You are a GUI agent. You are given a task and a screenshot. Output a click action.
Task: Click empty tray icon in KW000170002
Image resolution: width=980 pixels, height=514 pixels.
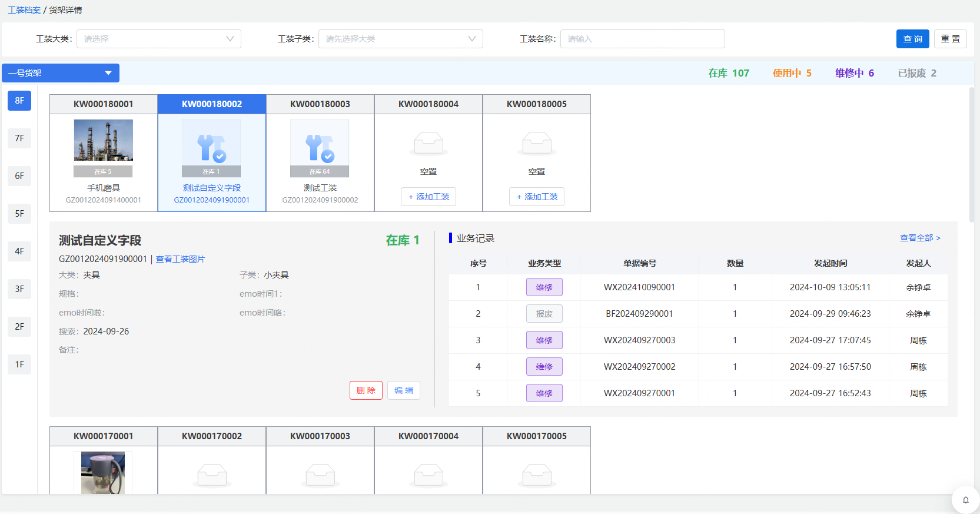pos(212,475)
